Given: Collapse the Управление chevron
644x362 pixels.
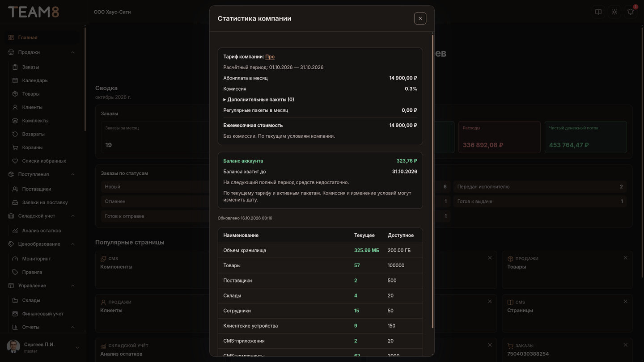Looking at the screenshot, I should 73,286.
